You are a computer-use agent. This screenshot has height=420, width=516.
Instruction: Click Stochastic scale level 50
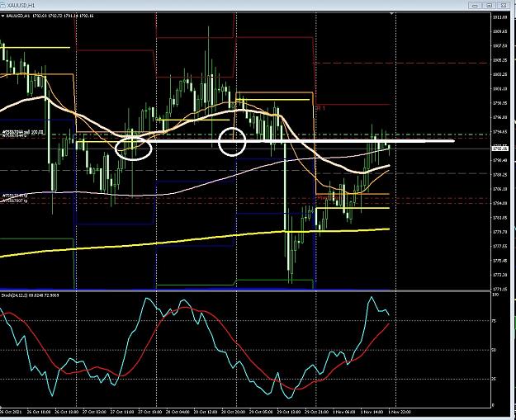coord(495,350)
